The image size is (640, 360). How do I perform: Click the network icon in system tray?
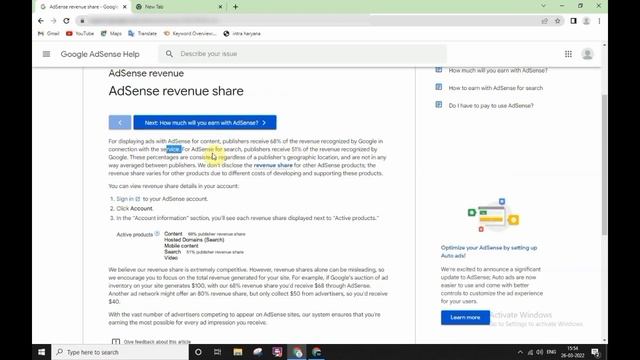530,352
